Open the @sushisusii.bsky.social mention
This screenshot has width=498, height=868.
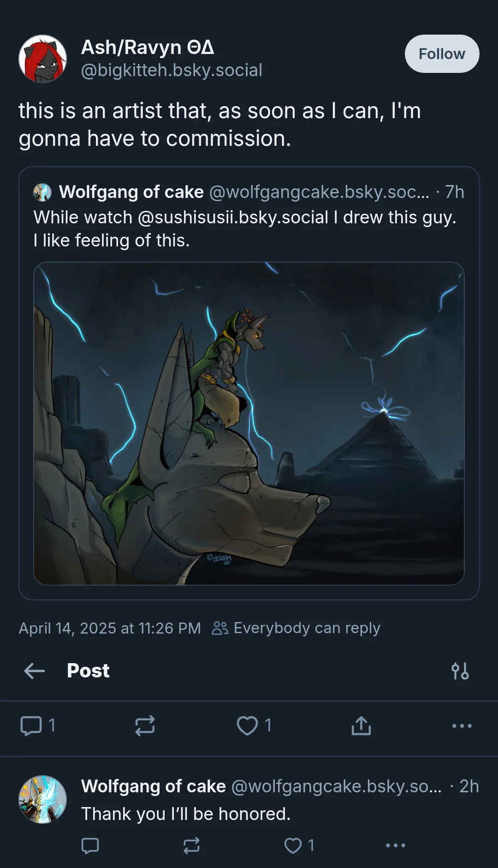233,217
